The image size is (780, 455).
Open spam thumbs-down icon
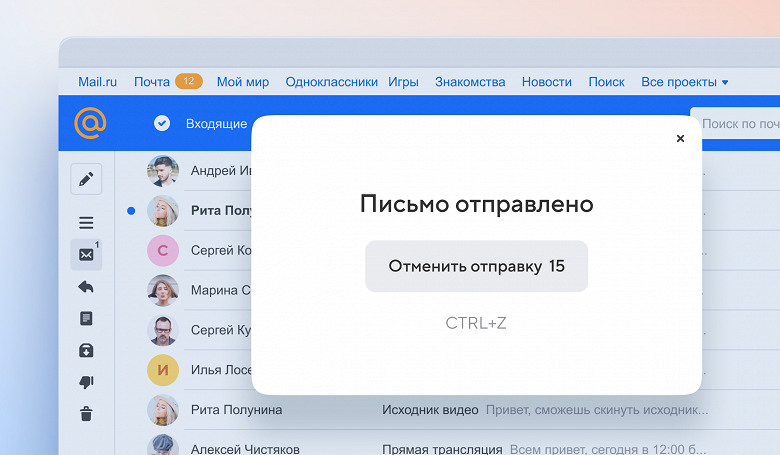tap(86, 382)
